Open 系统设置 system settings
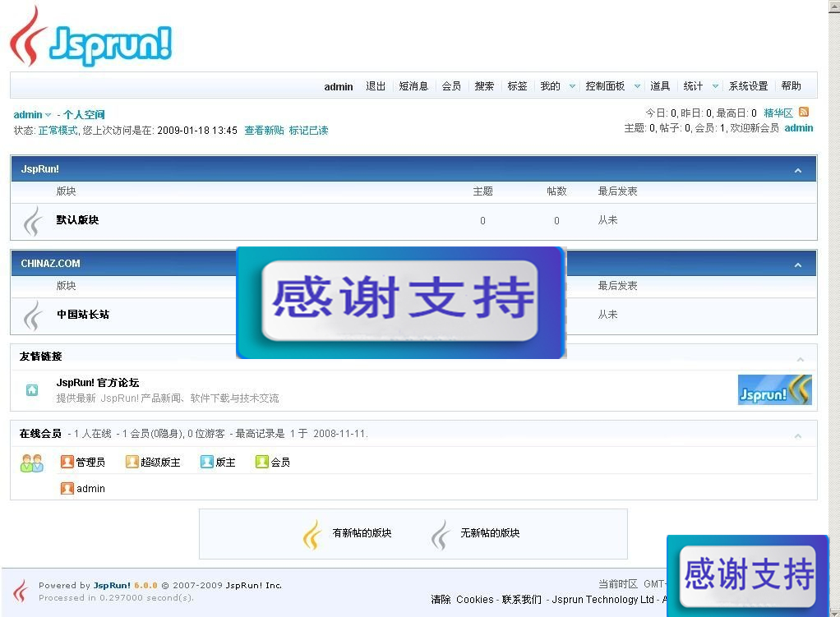 point(749,86)
